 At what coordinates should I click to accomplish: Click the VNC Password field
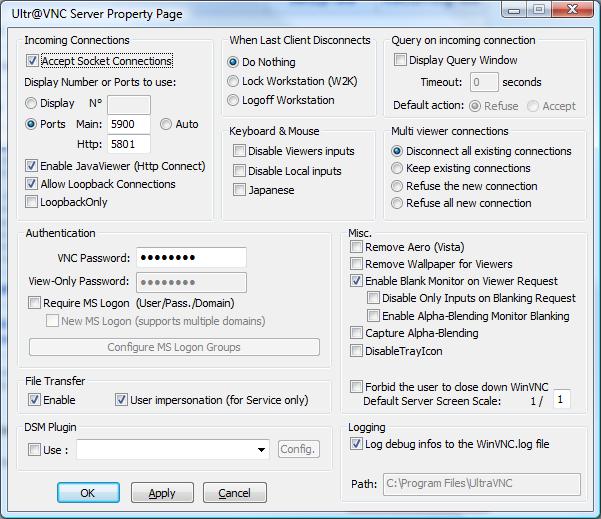pyautogui.click(x=191, y=258)
